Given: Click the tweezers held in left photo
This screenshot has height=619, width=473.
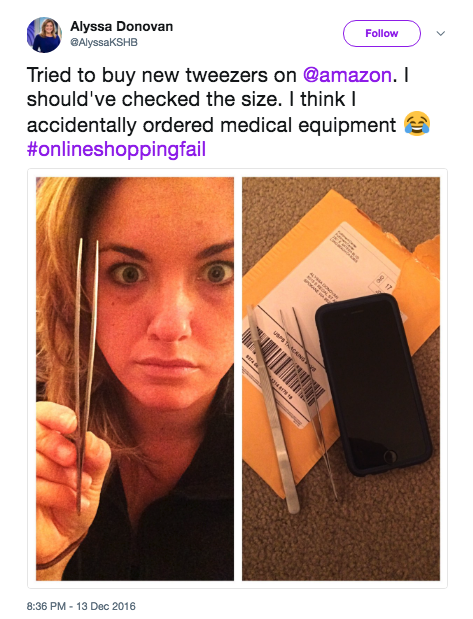Looking at the screenshot, I should tap(87, 375).
